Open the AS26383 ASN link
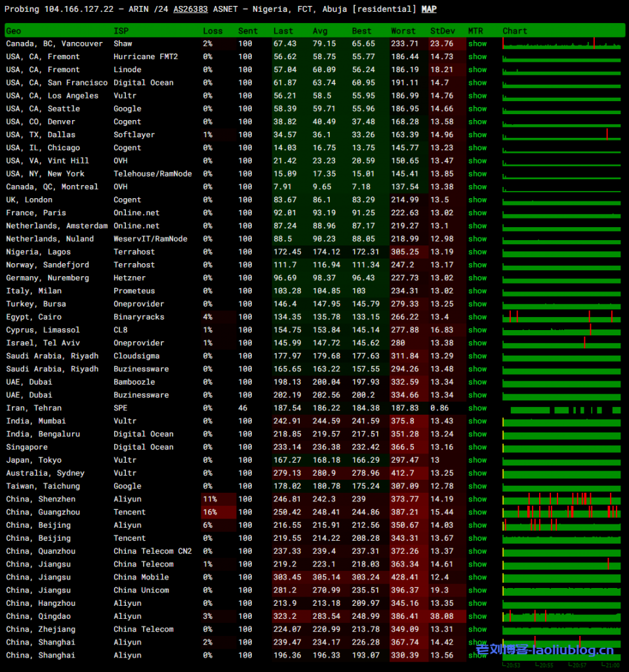 (191, 9)
